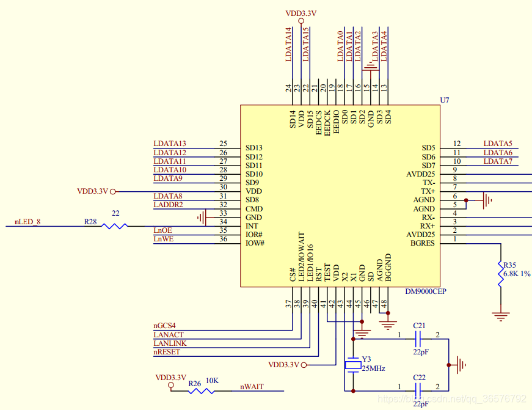
Task: Click the CMD pin name
Action: [x=254, y=209]
